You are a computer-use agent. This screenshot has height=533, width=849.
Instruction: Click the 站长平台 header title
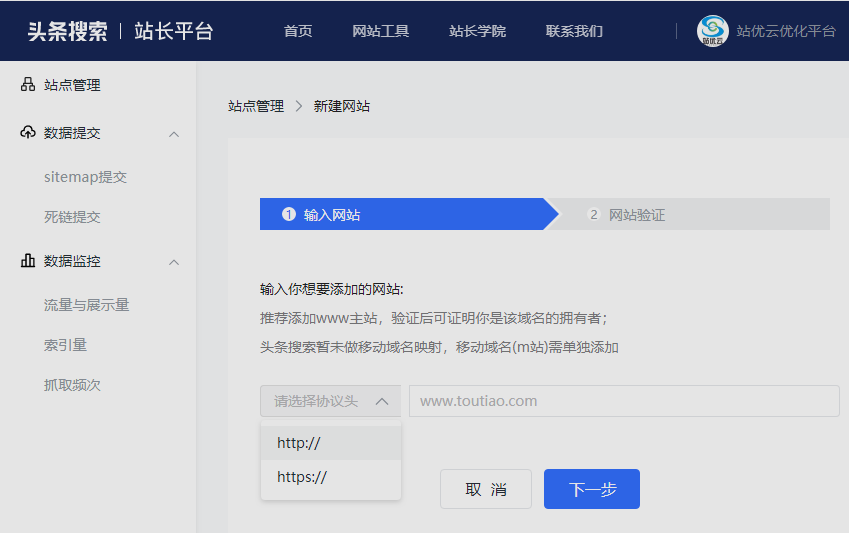pos(174,31)
